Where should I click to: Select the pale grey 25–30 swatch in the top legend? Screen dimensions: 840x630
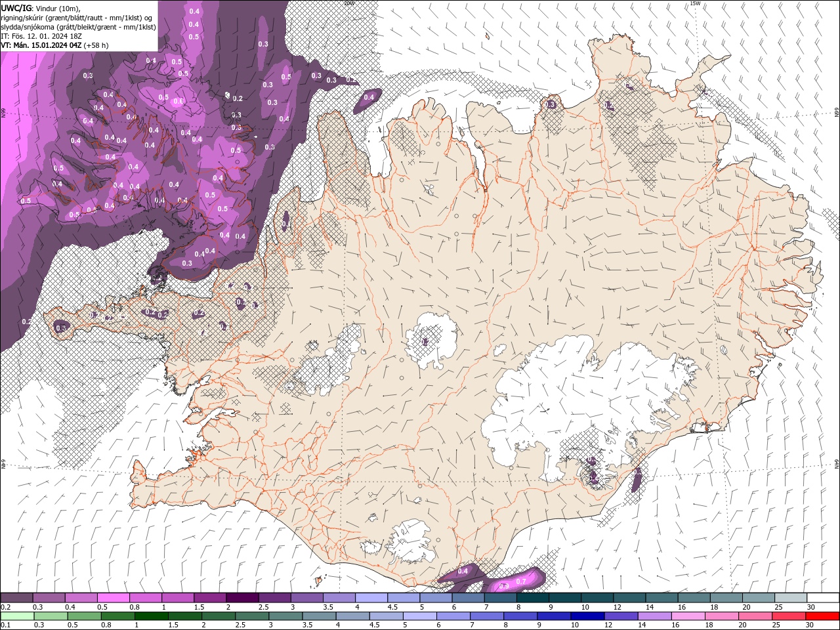pos(790,598)
